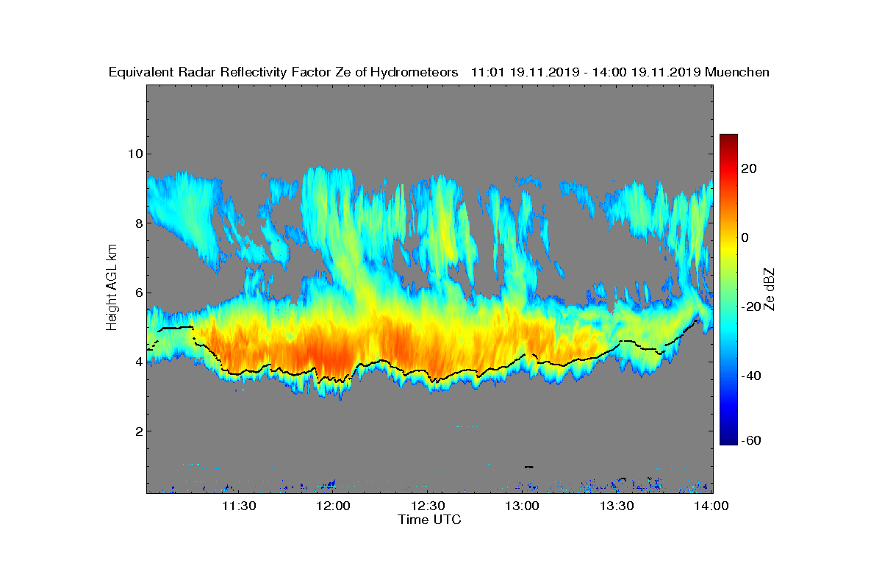Click the 13:00 time axis label
This screenshot has height=588, width=882.
524,506
